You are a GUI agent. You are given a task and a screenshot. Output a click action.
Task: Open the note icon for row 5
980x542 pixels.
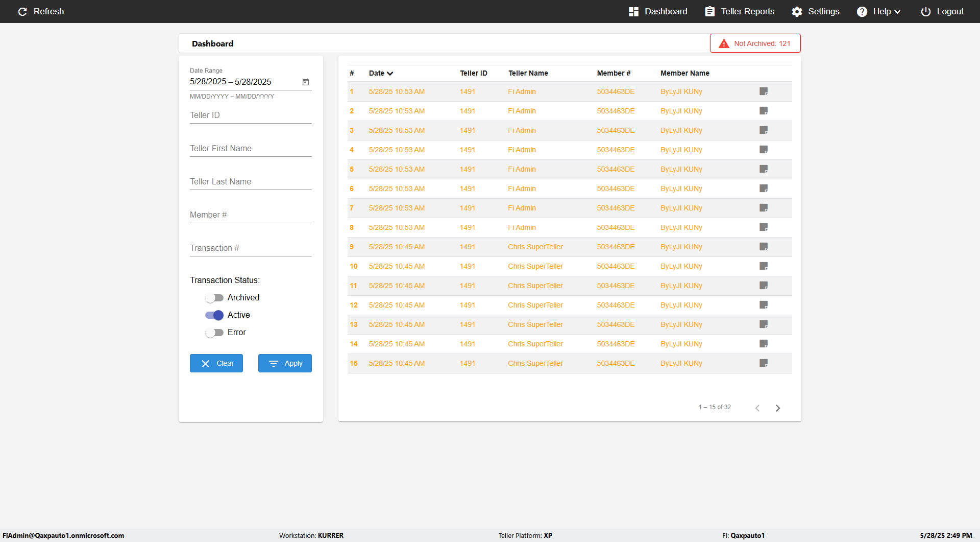pyautogui.click(x=764, y=169)
